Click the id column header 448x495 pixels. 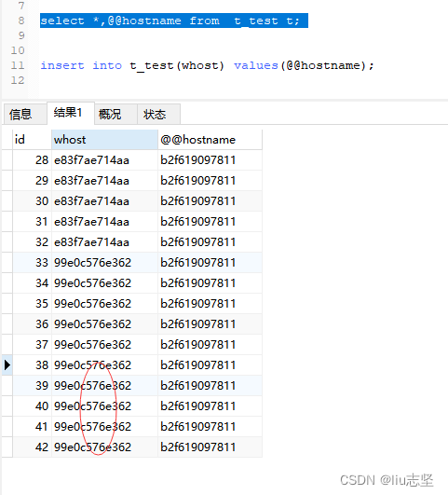[32, 140]
